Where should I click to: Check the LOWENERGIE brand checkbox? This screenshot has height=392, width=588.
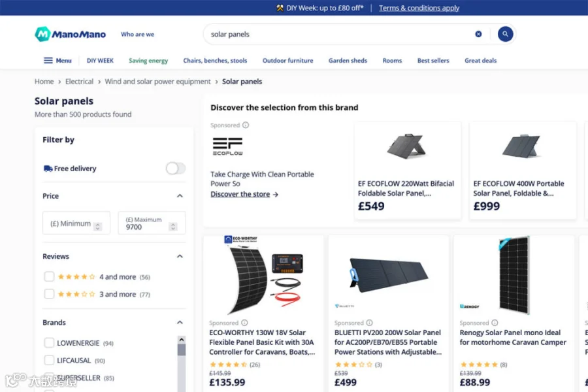(49, 343)
